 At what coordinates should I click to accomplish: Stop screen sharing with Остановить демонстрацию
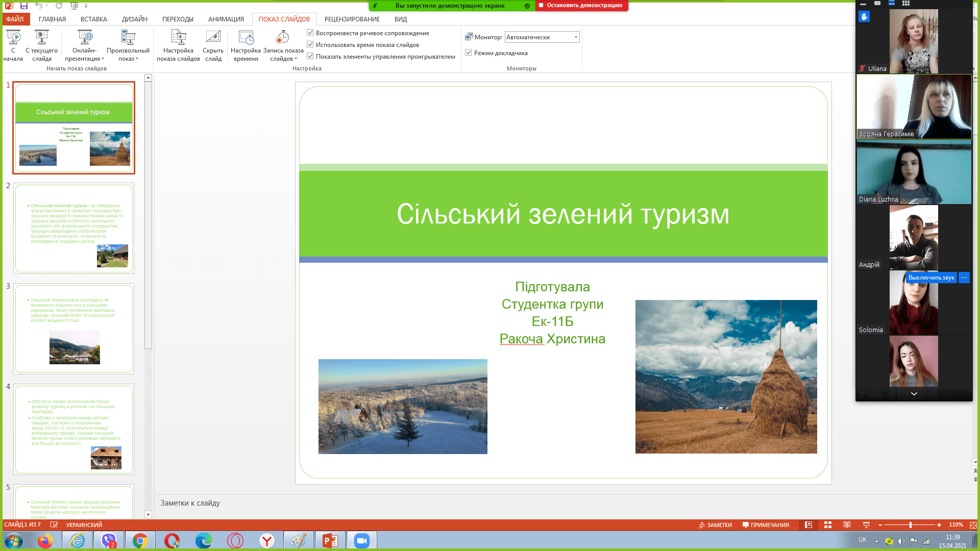(581, 6)
